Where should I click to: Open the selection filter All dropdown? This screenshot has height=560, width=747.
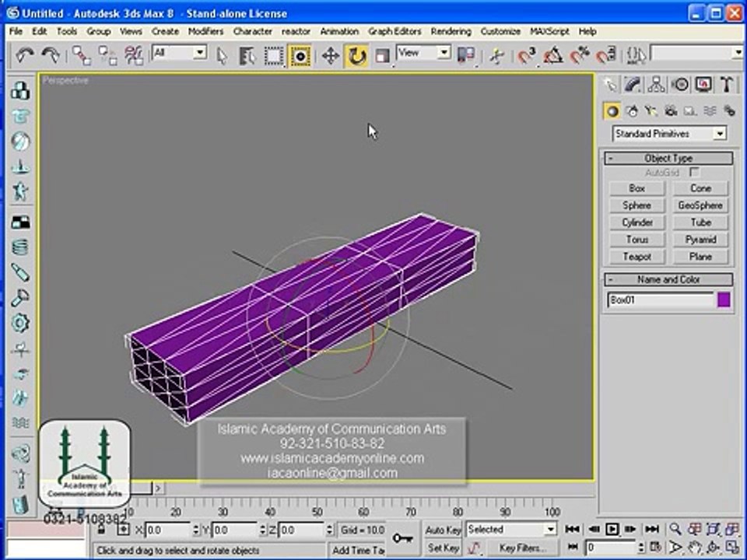(x=179, y=52)
